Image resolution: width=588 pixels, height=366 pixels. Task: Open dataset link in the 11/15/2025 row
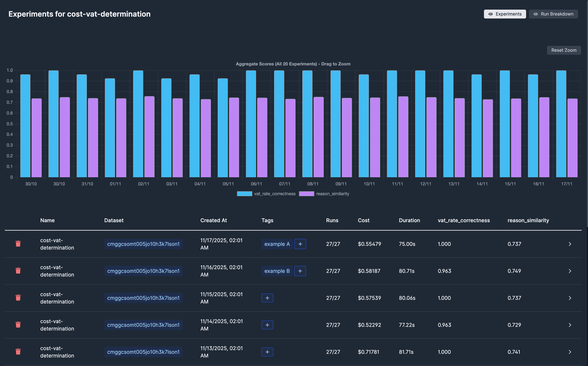click(x=144, y=298)
